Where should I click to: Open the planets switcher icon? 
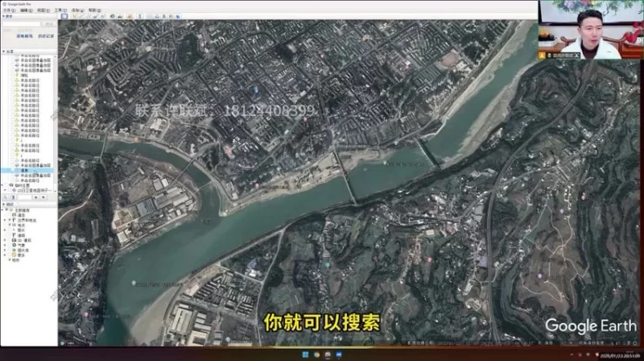130,16
